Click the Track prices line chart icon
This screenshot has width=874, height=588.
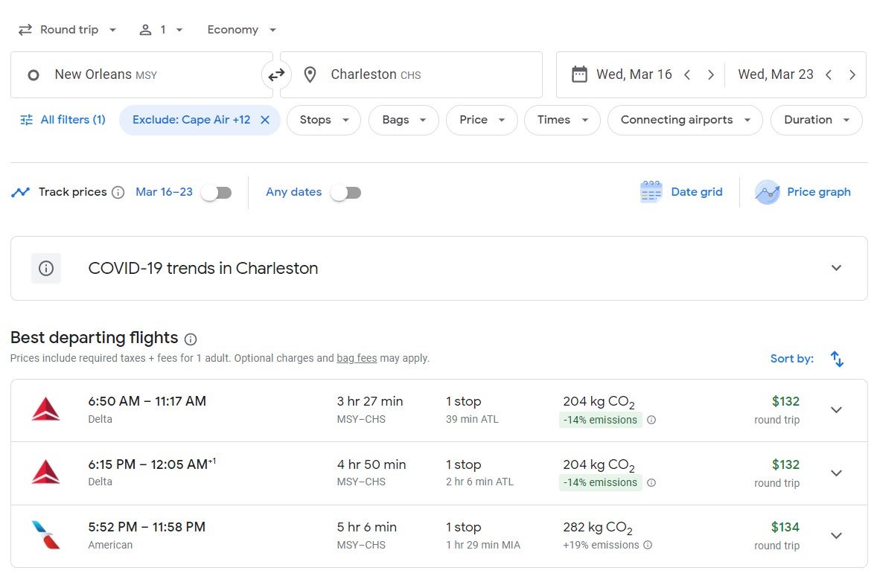[x=21, y=191]
